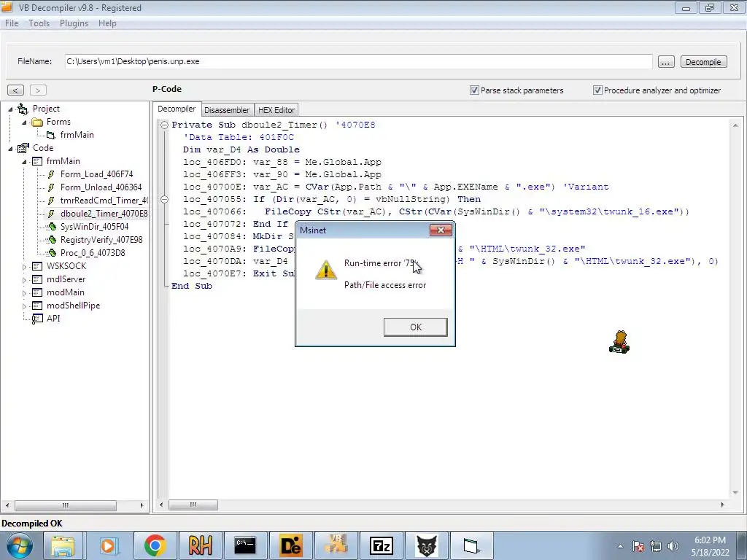The height and width of the screenshot is (560, 747).
Task: Click the Decompile button
Action: pyautogui.click(x=704, y=62)
